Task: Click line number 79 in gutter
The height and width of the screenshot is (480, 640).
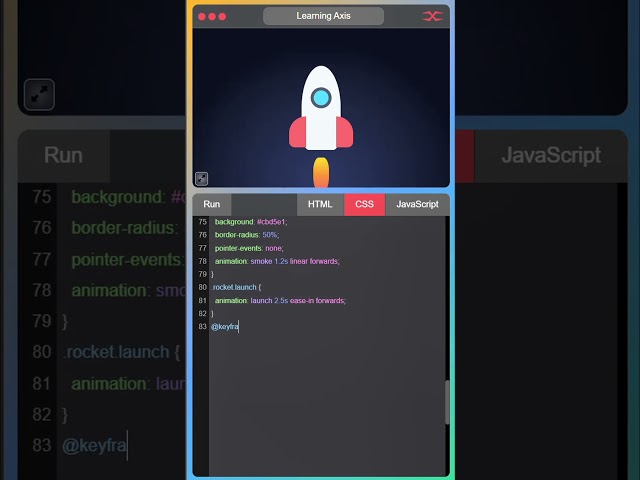Action: coord(202,274)
